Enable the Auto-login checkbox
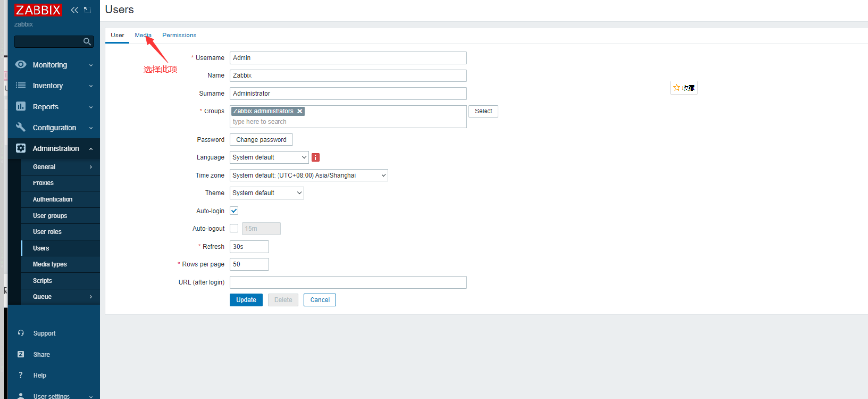This screenshot has height=399, width=868. (x=234, y=211)
